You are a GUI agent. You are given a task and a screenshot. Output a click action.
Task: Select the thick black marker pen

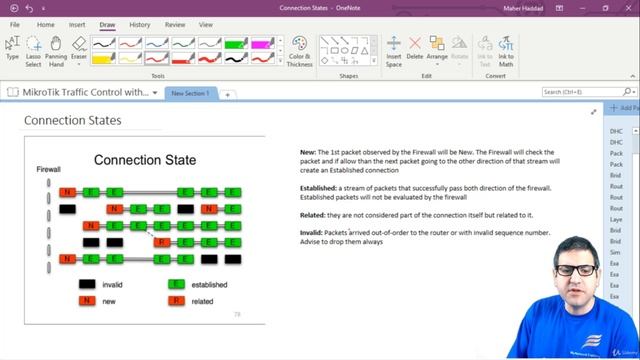(236, 58)
